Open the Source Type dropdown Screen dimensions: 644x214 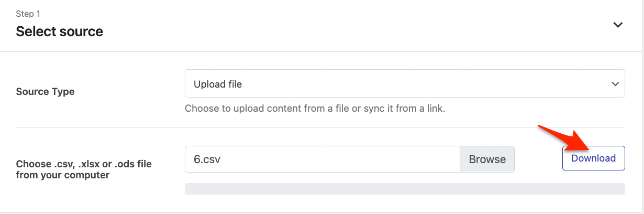pyautogui.click(x=404, y=84)
